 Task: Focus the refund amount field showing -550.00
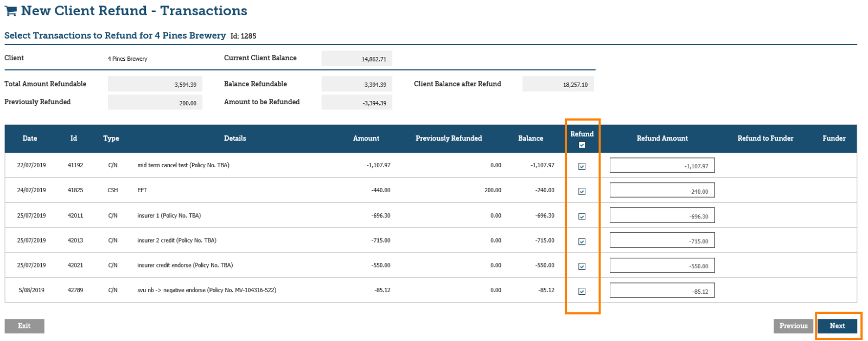(662, 266)
